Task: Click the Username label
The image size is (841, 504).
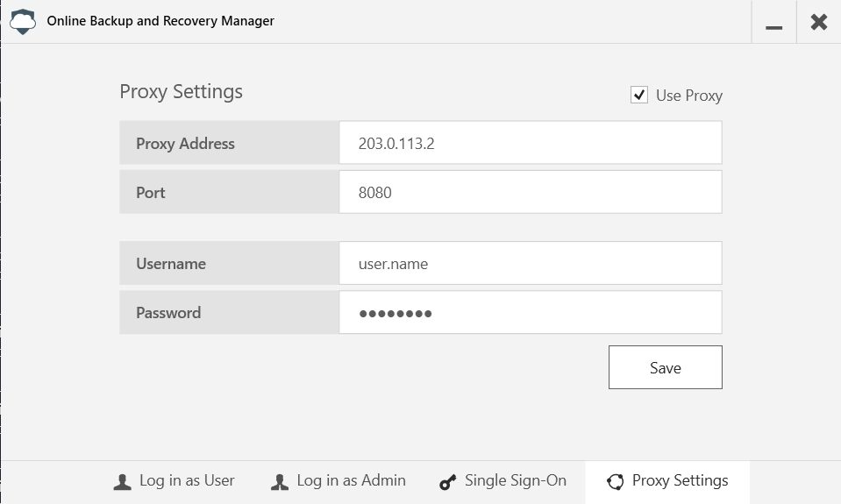Action: click(170, 263)
